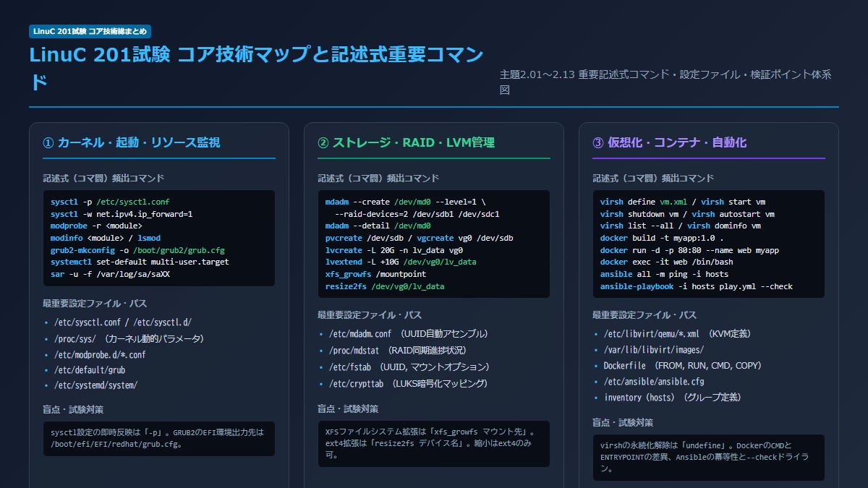
Task: Click 'docker exec -it web /bin/bash' line
Action: tap(666, 262)
